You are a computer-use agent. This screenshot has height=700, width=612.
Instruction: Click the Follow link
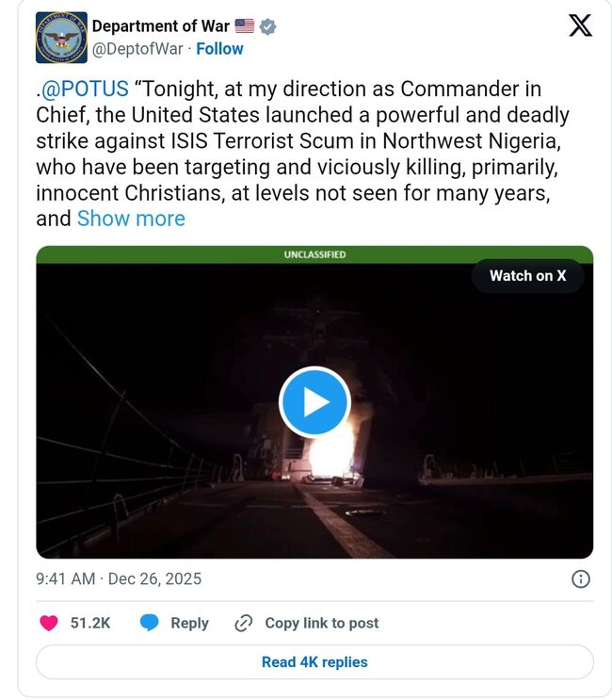(x=219, y=49)
